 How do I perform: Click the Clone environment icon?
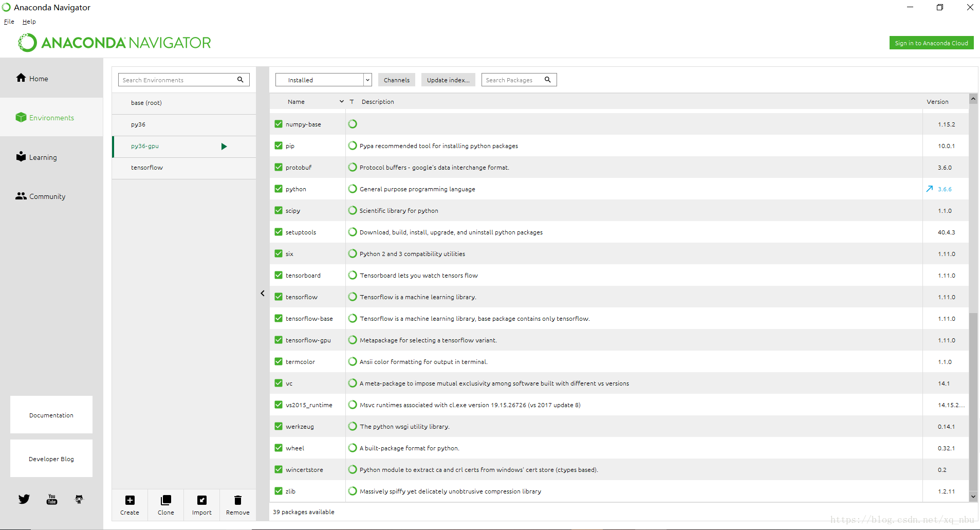click(x=166, y=500)
